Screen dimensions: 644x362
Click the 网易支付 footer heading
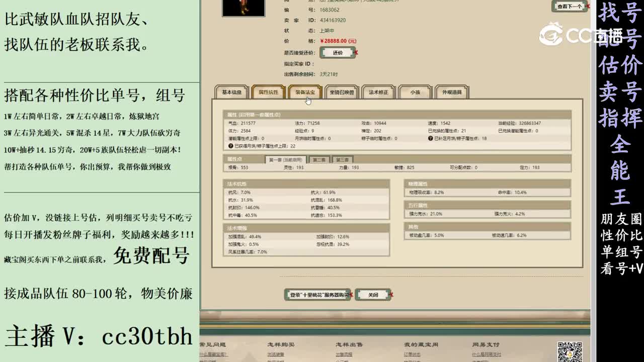point(486,344)
